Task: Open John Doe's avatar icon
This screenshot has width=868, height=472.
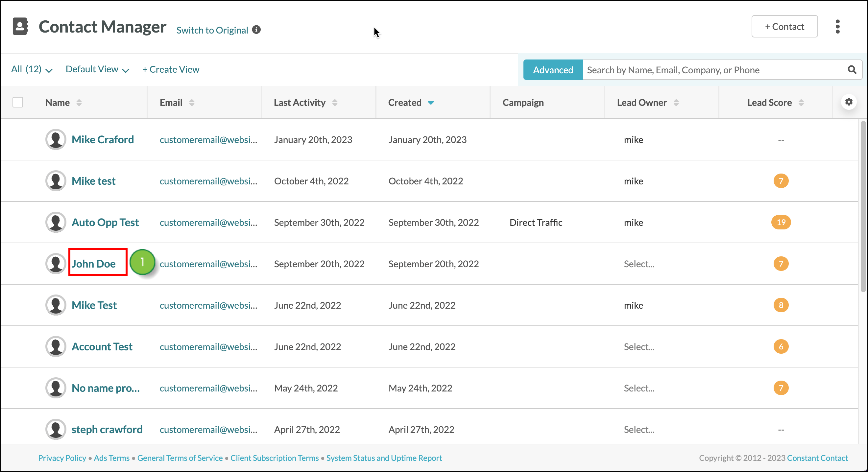Action: pos(56,264)
